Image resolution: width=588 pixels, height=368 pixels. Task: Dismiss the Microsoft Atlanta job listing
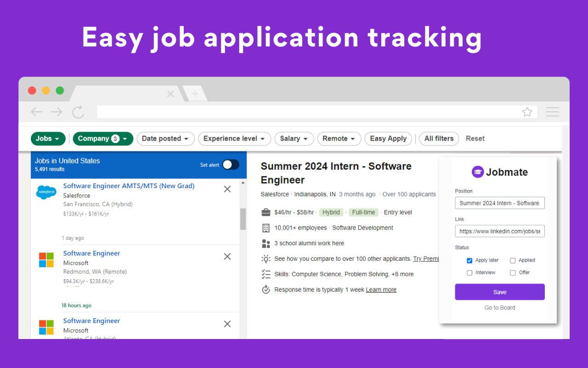coord(227,324)
